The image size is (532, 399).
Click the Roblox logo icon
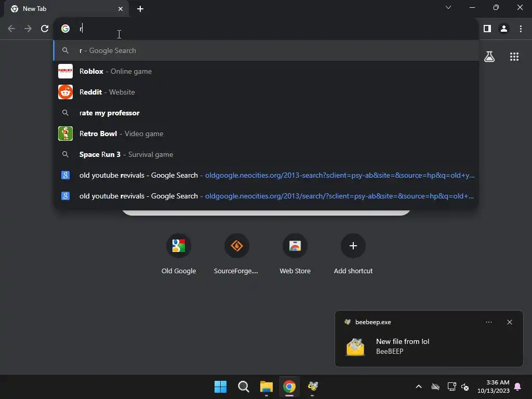click(x=65, y=71)
